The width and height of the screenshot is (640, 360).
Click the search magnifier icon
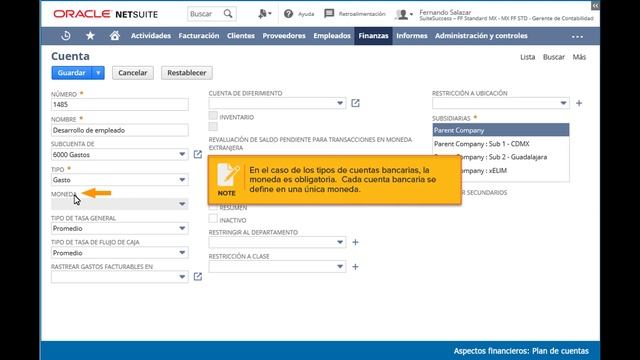(228, 14)
